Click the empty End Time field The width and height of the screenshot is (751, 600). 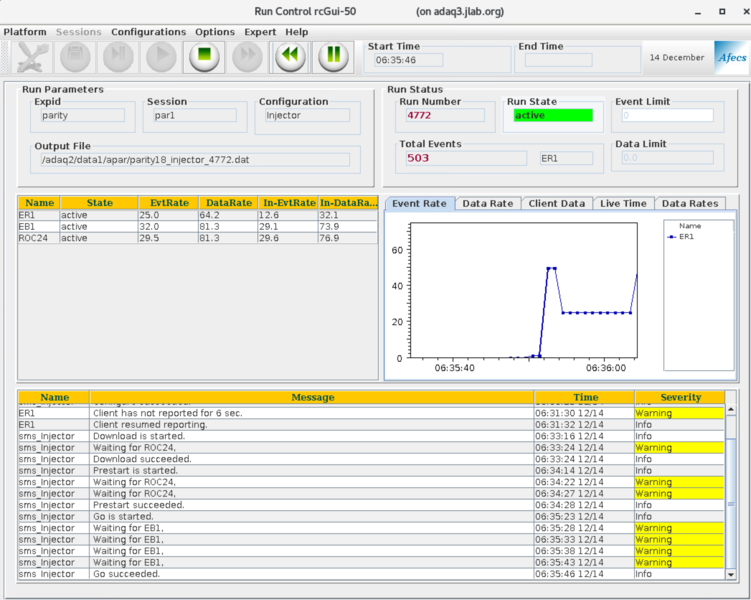click(x=558, y=60)
